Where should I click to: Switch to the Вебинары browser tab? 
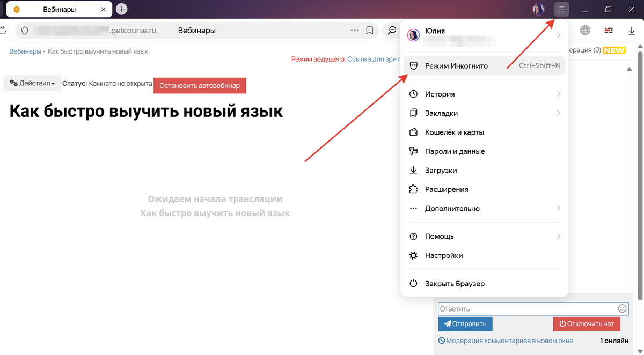[59, 9]
